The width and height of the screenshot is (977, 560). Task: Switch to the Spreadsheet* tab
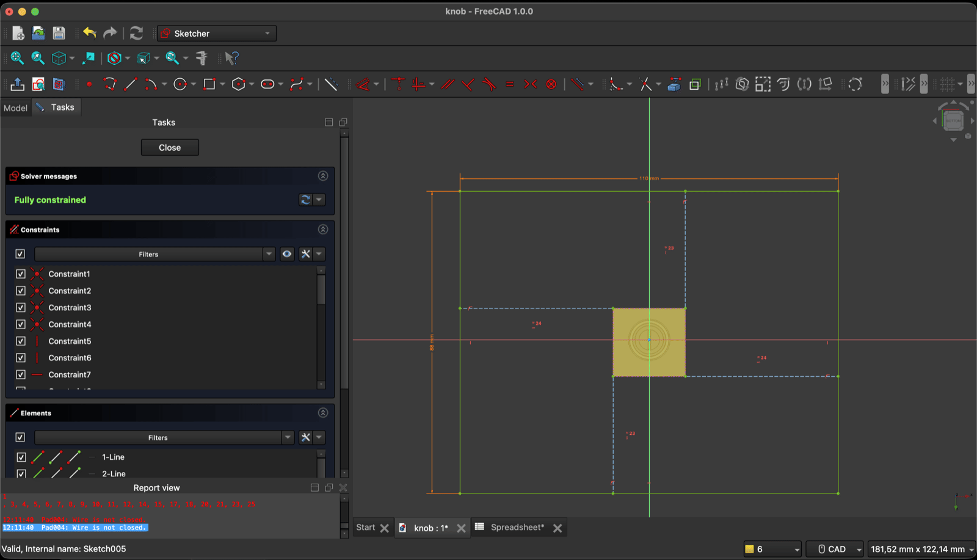517,527
